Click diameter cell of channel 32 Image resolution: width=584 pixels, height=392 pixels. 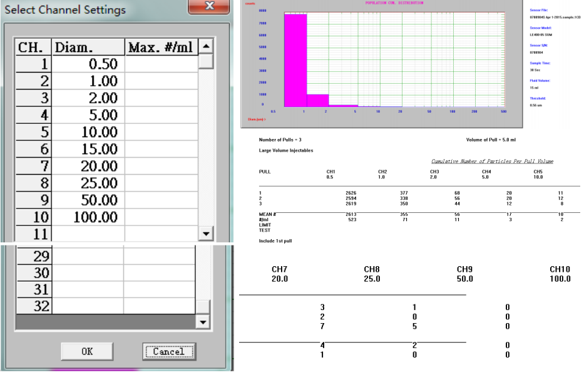88,306
